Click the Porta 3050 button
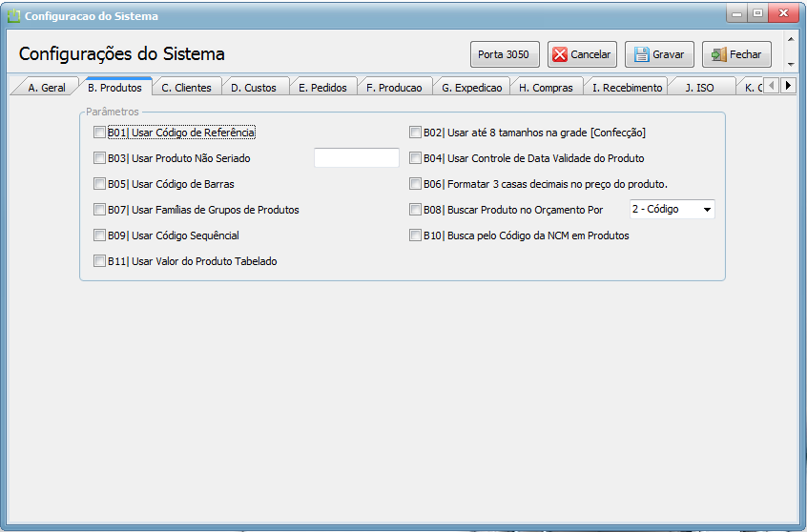This screenshot has height=532, width=807. pyautogui.click(x=504, y=54)
